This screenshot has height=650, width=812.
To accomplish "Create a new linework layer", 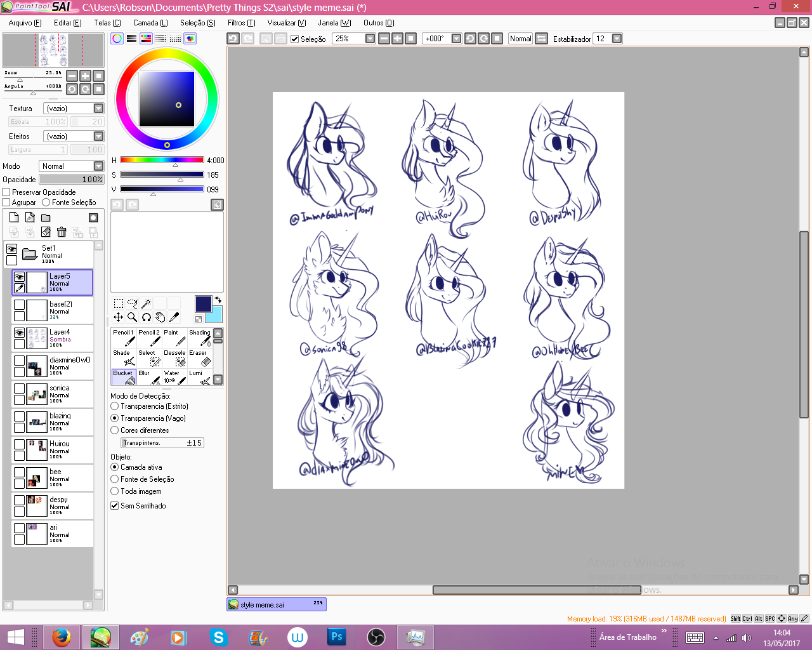I will tap(30, 217).
